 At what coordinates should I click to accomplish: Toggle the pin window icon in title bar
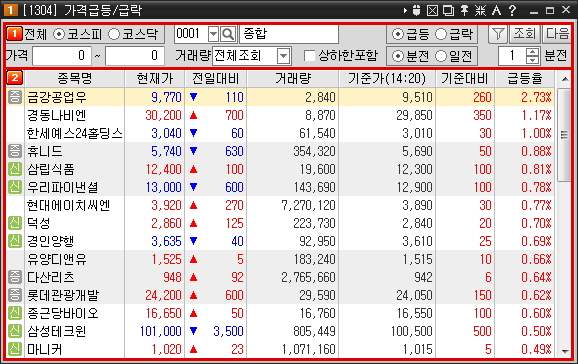pos(464,10)
